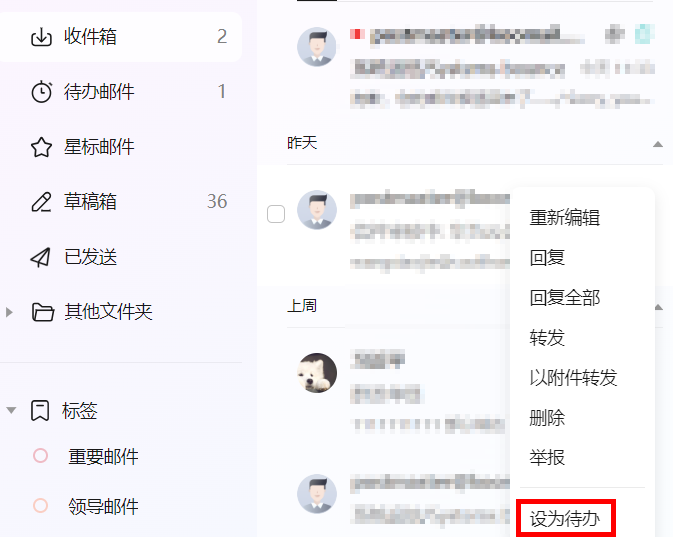Select the 领导邮件 label circle

(40, 506)
